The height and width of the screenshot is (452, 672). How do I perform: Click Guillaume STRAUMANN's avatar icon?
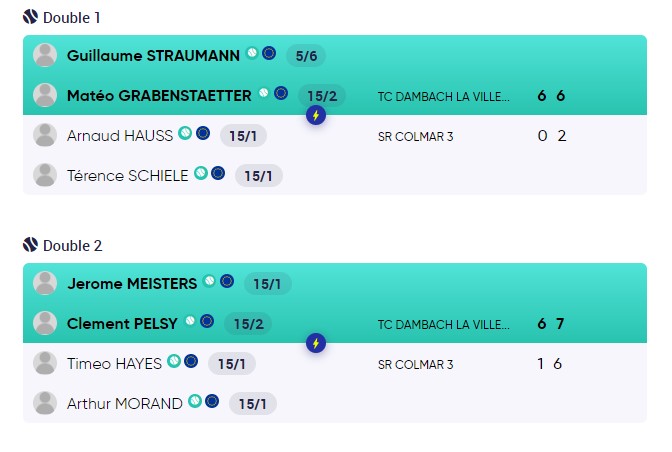(x=45, y=55)
